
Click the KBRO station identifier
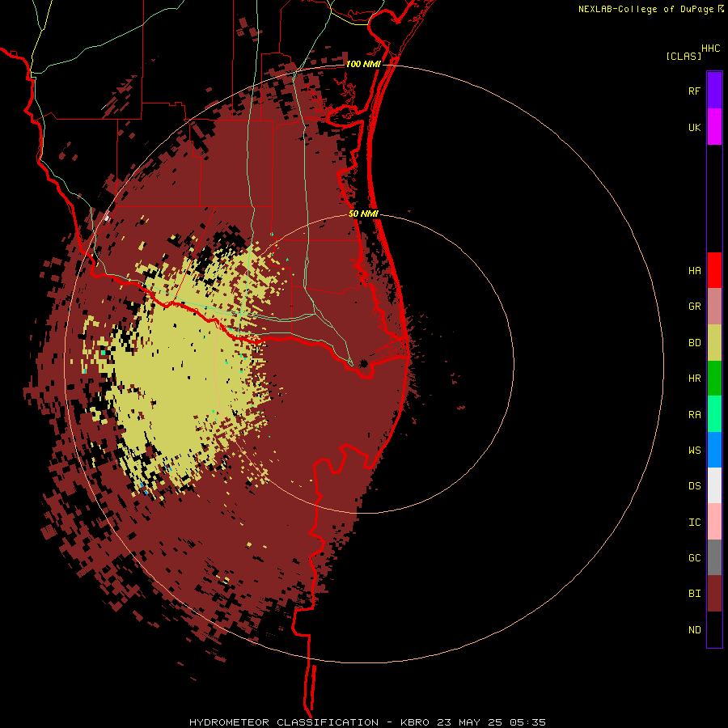click(x=415, y=722)
